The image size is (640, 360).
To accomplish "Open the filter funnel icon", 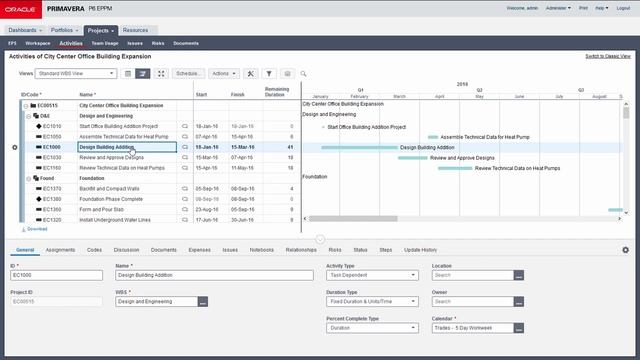I will (269, 73).
